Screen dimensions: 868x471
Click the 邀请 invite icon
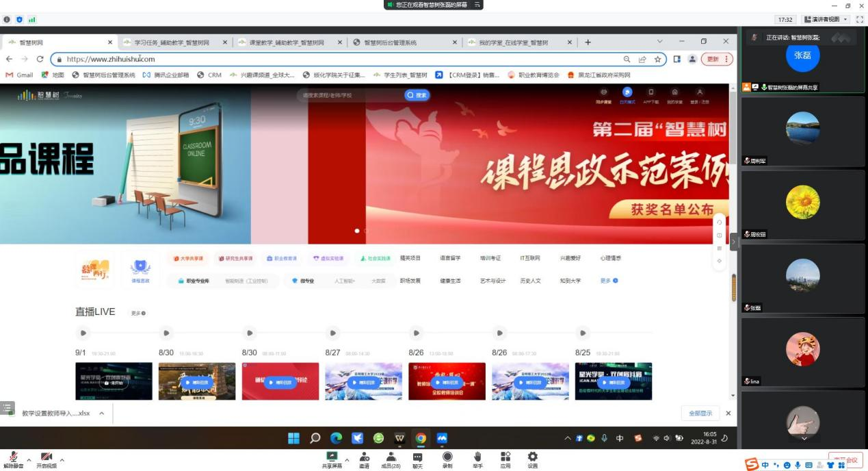[x=364, y=457]
